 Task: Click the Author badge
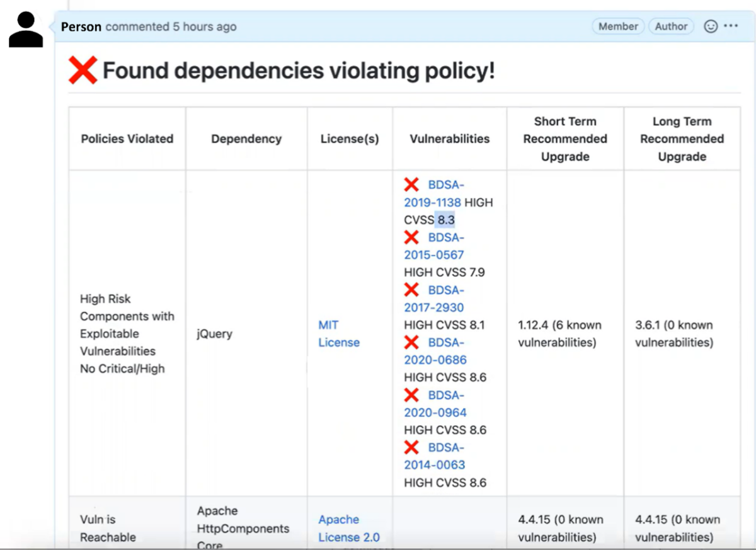coord(671,26)
